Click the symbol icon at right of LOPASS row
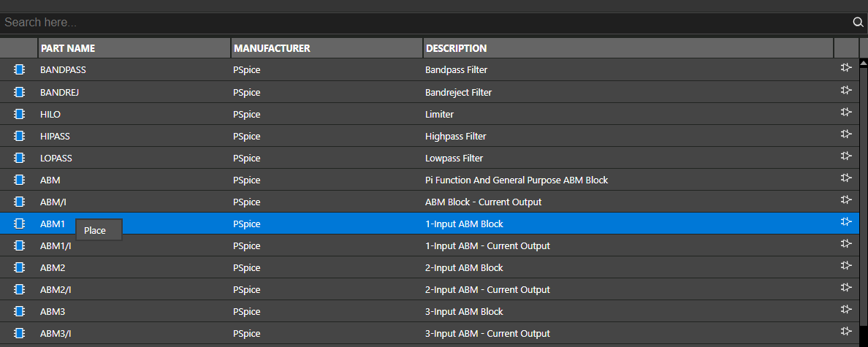This screenshot has height=347, width=868. click(x=846, y=156)
